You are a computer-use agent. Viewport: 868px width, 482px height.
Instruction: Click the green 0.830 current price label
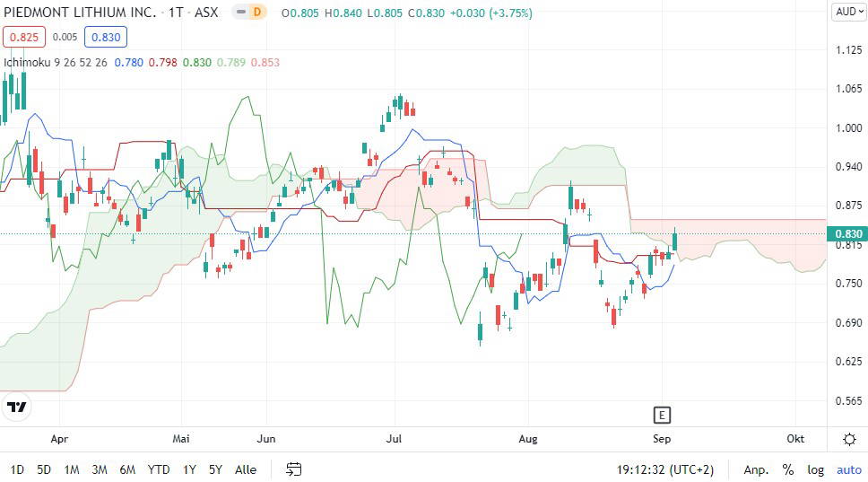pyautogui.click(x=847, y=233)
